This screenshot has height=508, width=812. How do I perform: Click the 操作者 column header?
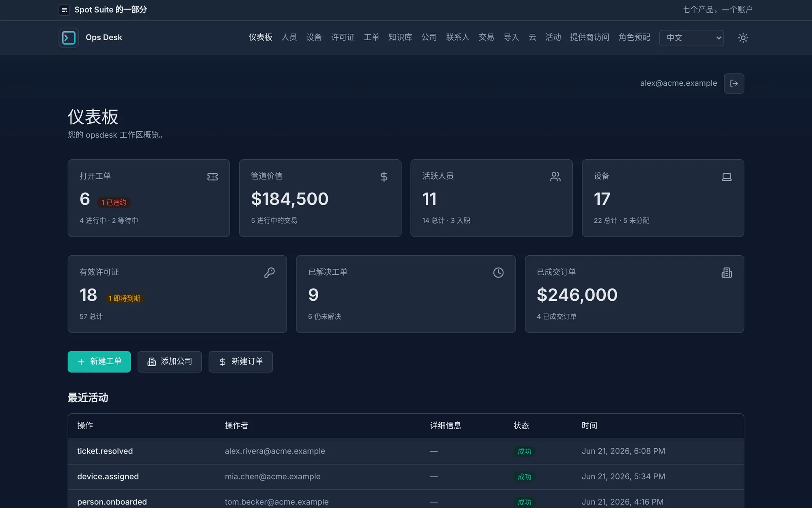tap(237, 426)
